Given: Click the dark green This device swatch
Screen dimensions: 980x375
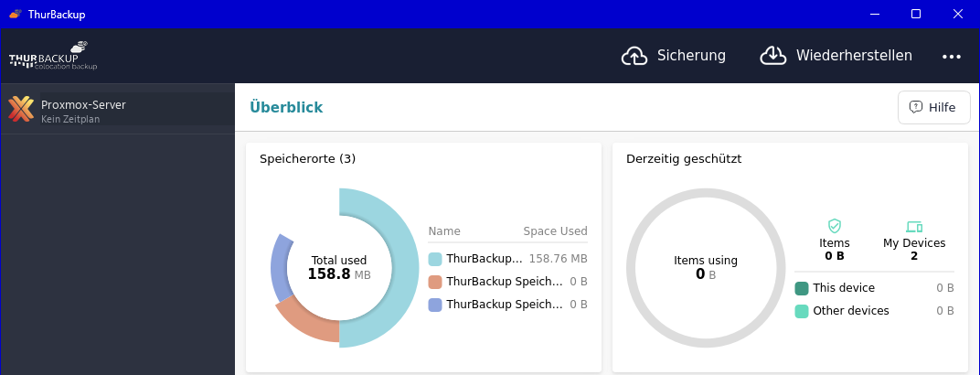Looking at the screenshot, I should 801,288.
